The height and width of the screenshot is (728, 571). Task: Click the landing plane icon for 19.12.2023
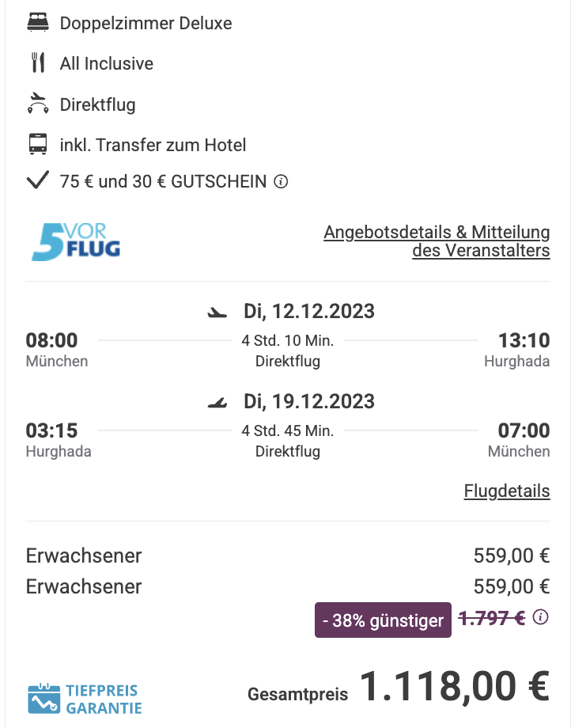[x=217, y=403]
